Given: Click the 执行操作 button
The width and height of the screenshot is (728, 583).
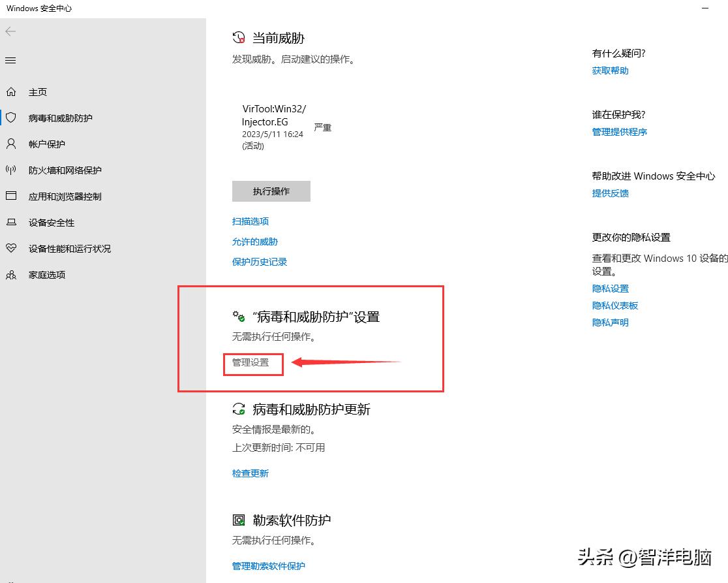Looking at the screenshot, I should point(271,191).
